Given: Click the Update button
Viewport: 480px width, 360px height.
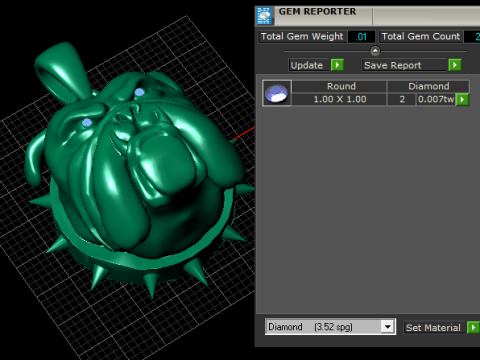Looking at the screenshot, I should click(x=309, y=65).
